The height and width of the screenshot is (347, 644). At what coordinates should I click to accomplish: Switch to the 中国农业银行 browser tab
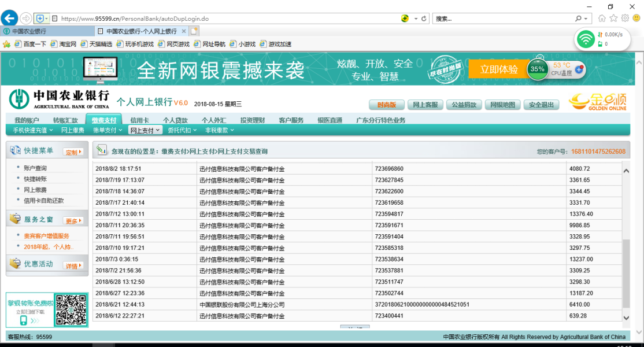click(47, 31)
